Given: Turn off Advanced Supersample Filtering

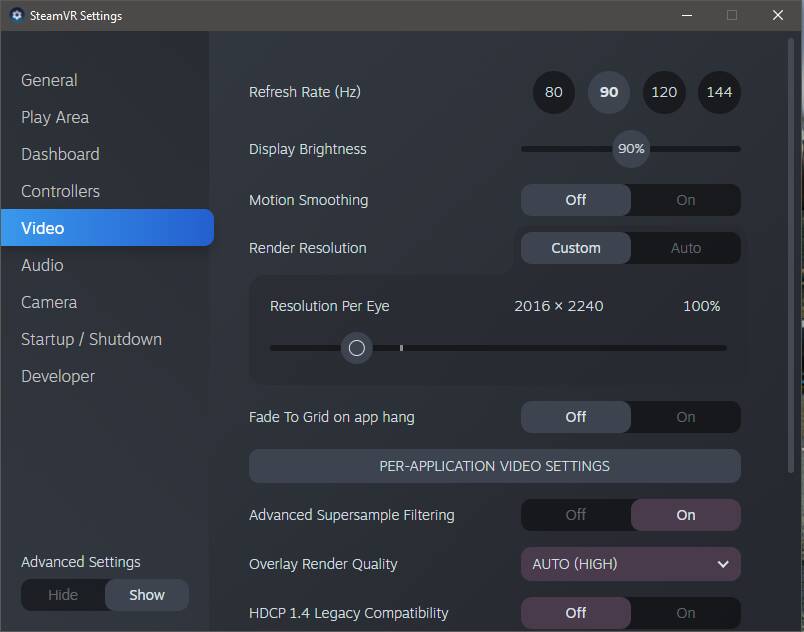Looking at the screenshot, I should [x=576, y=515].
